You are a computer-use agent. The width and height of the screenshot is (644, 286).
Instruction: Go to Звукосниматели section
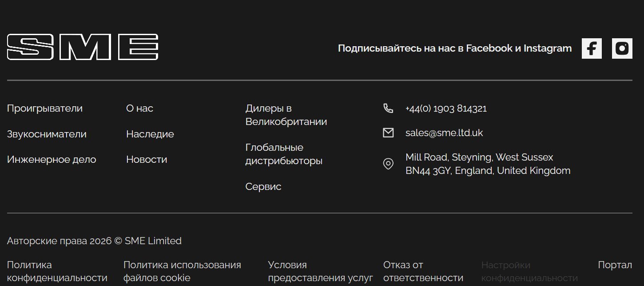pyautogui.click(x=47, y=134)
